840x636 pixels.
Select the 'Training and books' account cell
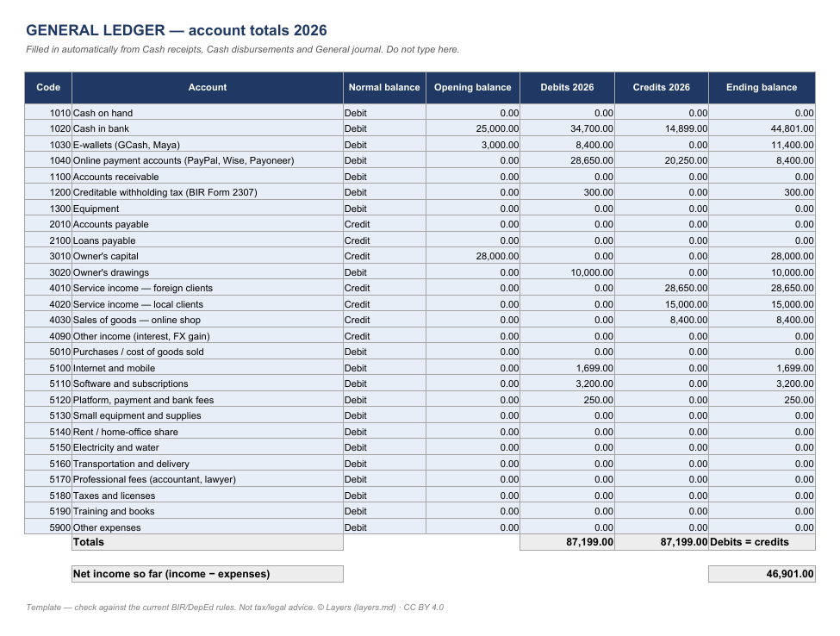coord(208,511)
